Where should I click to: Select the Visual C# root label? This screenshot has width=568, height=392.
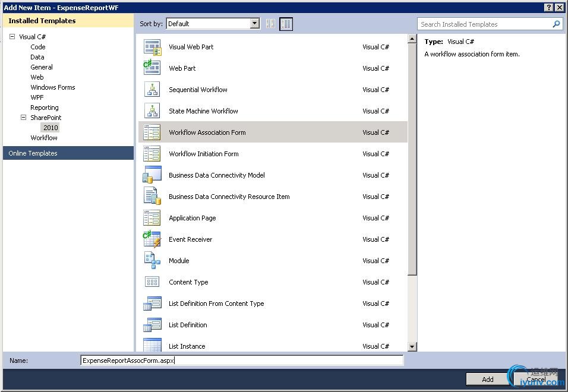click(x=32, y=37)
